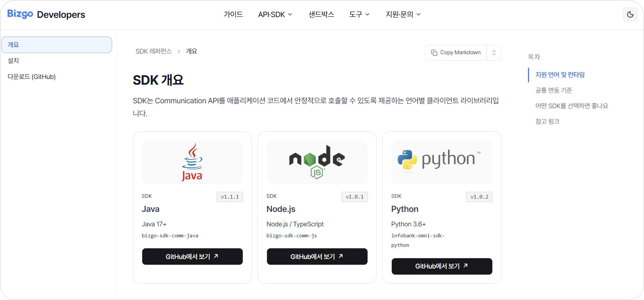644x300 pixels.
Task: Click the Java 17+ runtime text
Action: click(x=154, y=224)
